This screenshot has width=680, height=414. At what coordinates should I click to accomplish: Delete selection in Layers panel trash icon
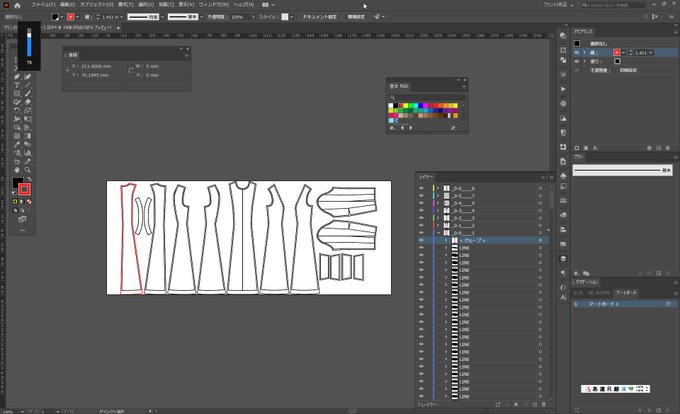543,404
